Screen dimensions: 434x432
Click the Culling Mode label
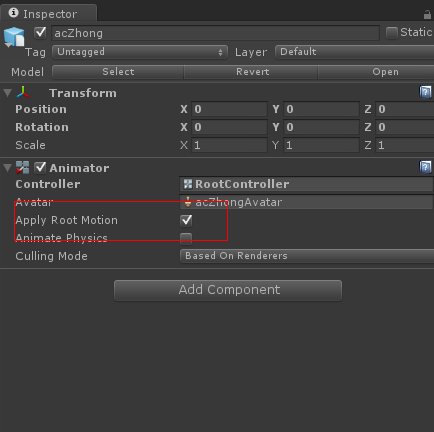pos(51,256)
